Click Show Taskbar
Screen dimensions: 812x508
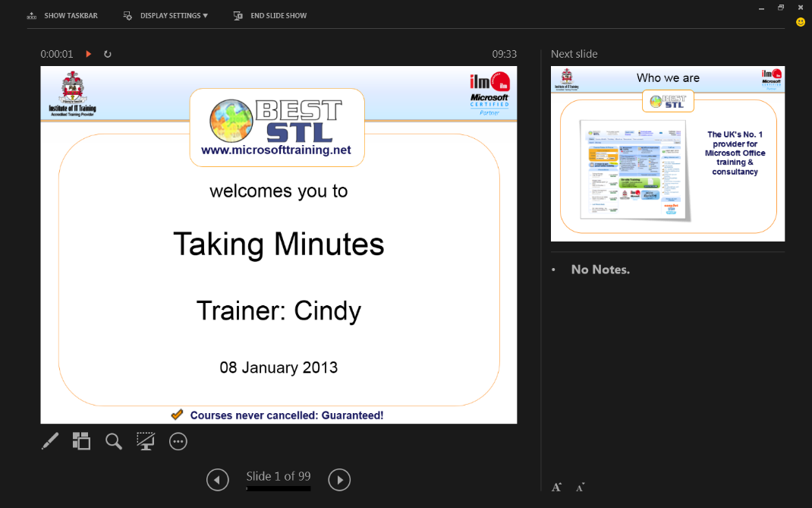(x=62, y=15)
